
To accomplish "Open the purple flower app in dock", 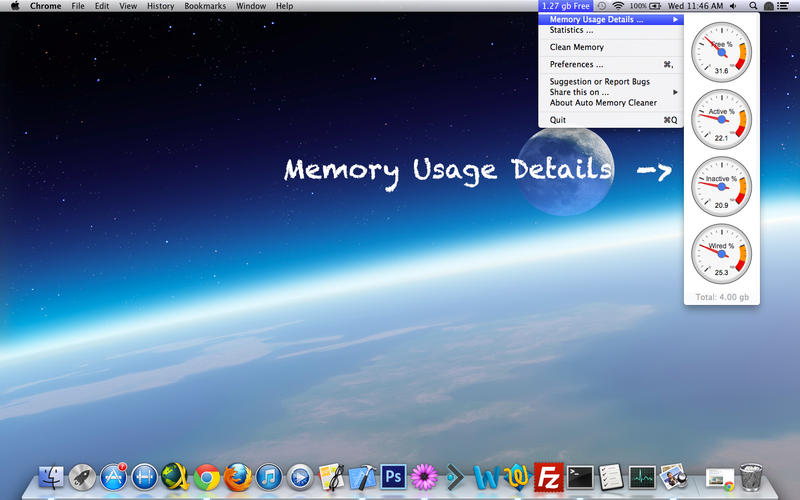I will point(424,478).
